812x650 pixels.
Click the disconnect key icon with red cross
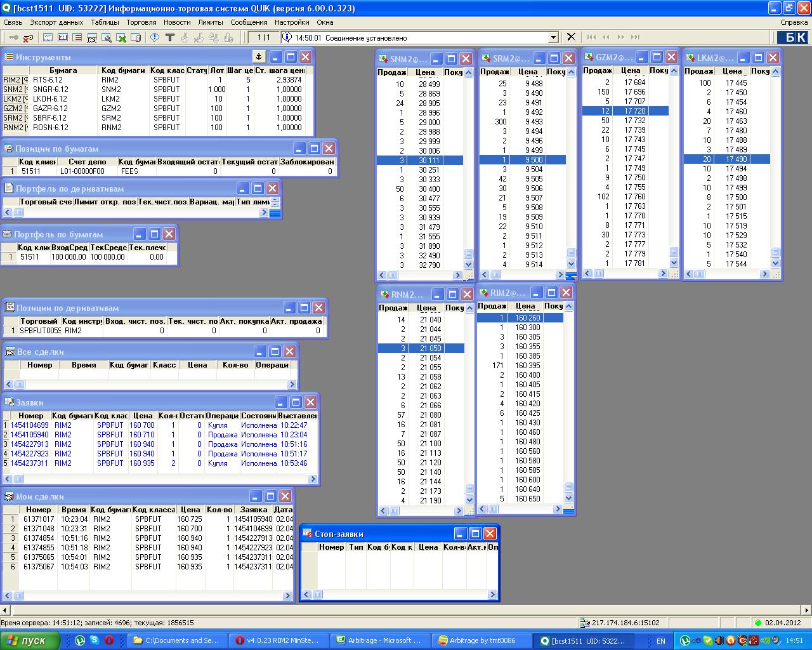pyautogui.click(x=28, y=37)
